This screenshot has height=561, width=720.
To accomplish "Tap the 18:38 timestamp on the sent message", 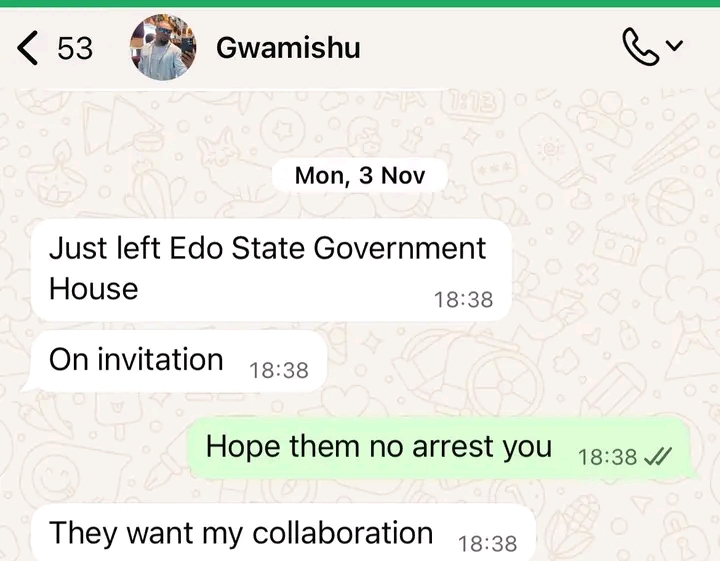I will 607,457.
